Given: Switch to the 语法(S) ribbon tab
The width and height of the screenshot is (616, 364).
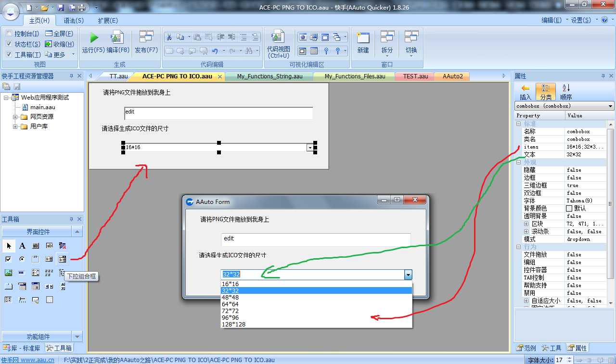Looking at the screenshot, I should coord(74,21).
